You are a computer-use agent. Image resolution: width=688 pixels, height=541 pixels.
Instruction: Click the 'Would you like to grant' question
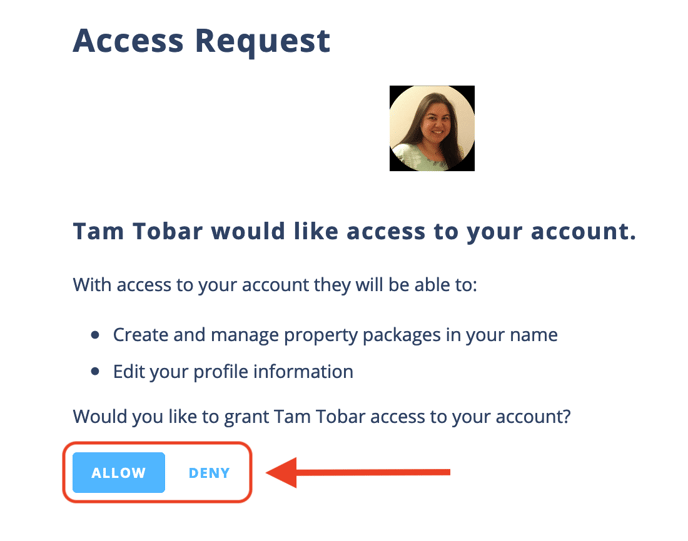pyautogui.click(x=322, y=417)
